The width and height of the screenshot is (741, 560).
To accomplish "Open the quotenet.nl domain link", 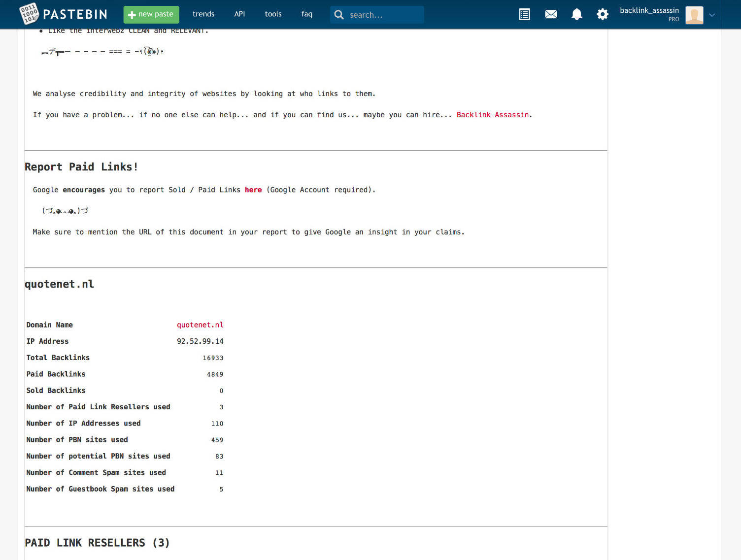I will click(200, 325).
